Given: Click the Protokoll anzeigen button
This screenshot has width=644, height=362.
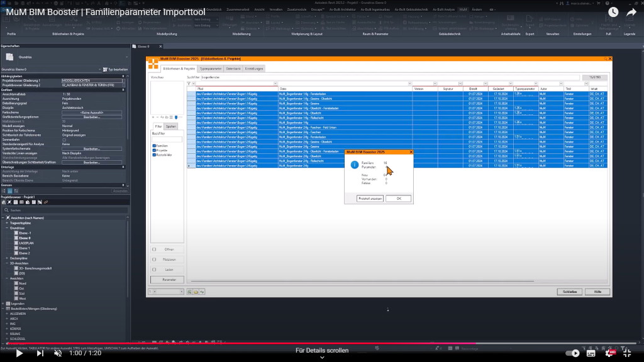Looking at the screenshot, I should coord(370,199).
